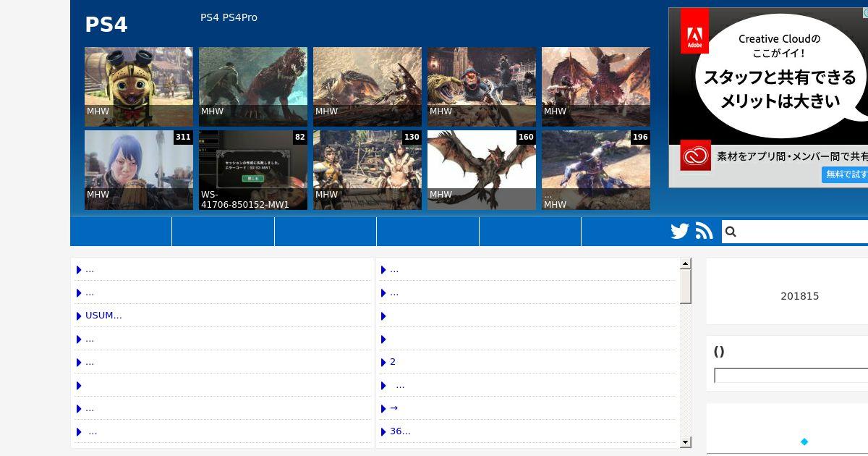Image resolution: width=868 pixels, height=456 pixels.
Task: Open MHW thumbnail of pink winged wyvern
Action: tap(596, 87)
